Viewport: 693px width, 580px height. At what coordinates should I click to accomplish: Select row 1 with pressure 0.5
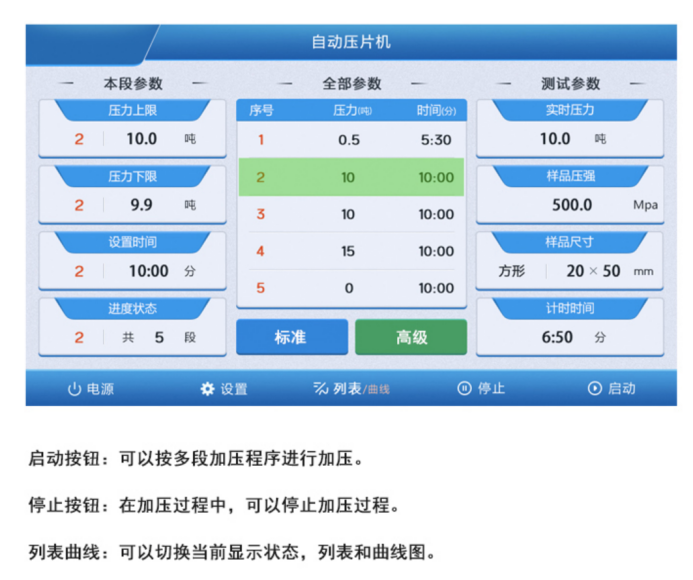coord(351,140)
